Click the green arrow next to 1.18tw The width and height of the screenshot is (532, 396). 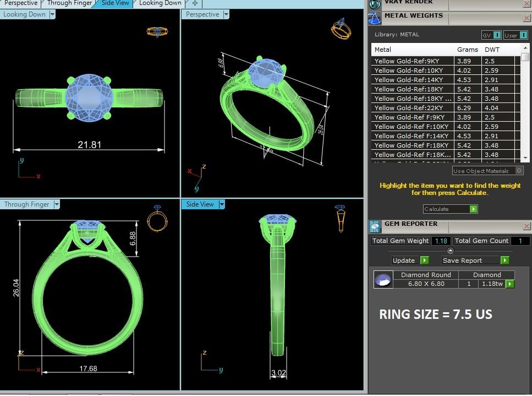pyautogui.click(x=510, y=284)
